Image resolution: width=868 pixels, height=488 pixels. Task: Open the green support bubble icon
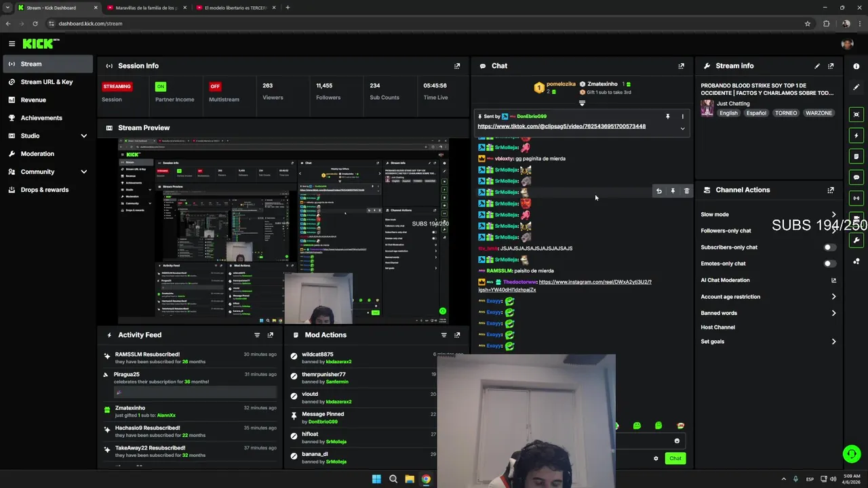[x=852, y=454]
